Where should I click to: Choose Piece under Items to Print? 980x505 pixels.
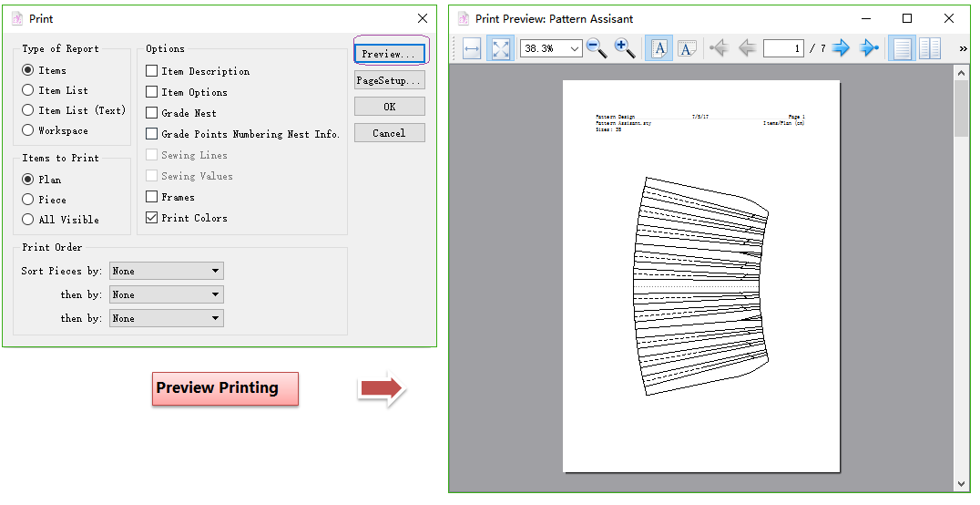28,200
